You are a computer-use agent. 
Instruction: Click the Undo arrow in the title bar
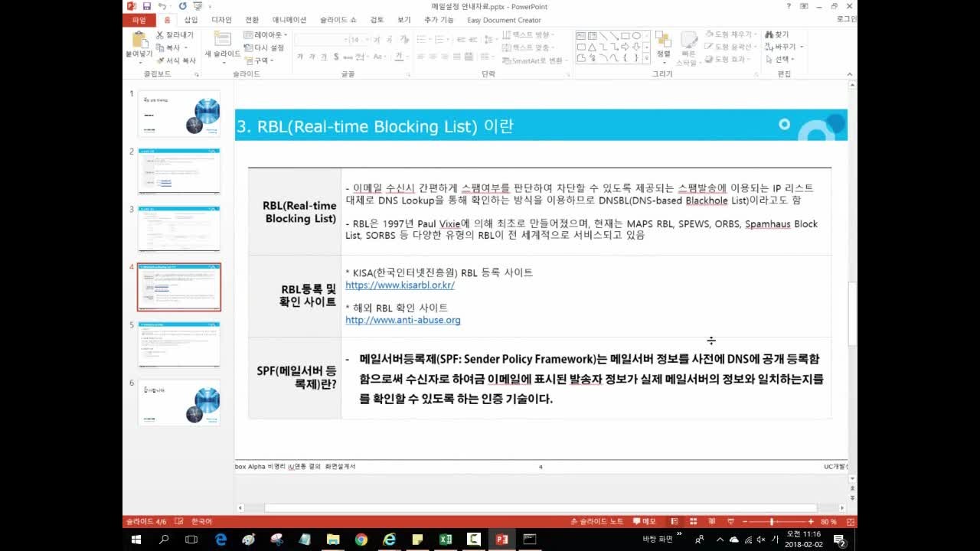[x=162, y=6]
